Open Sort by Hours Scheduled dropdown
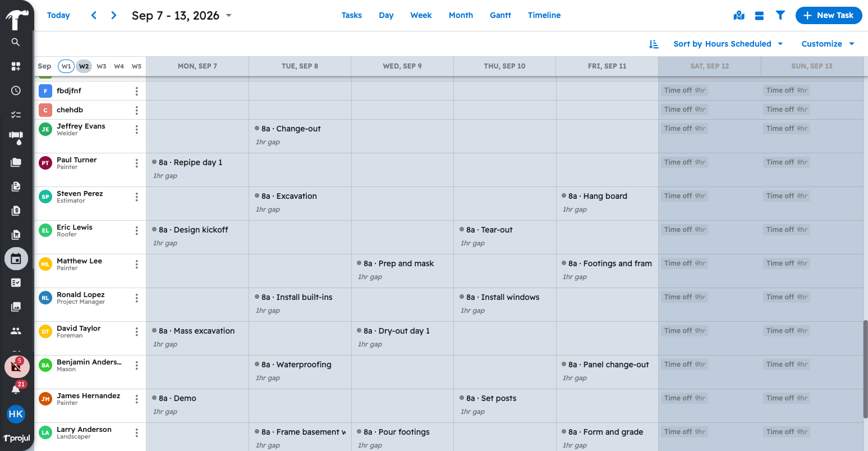The image size is (868, 451). [728, 44]
